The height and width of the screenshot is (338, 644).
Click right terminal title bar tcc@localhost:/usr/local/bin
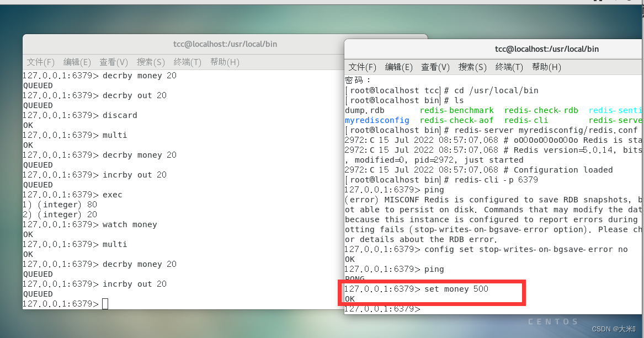(x=547, y=49)
